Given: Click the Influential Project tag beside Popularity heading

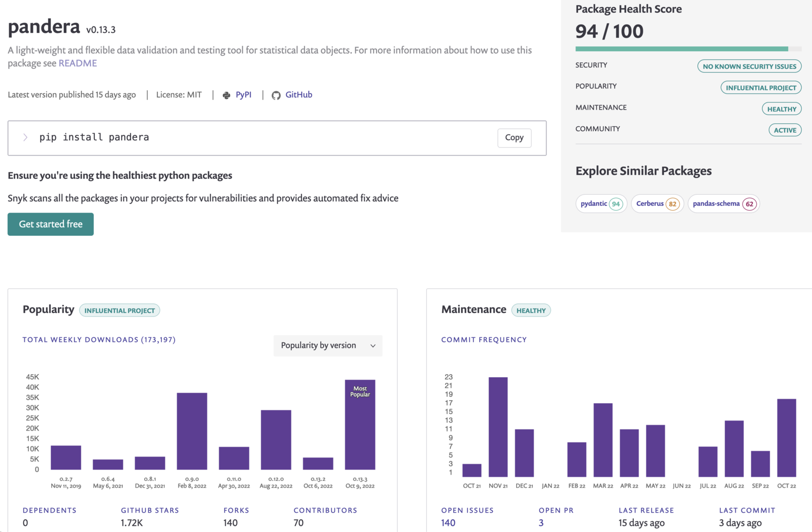Looking at the screenshot, I should [120, 310].
